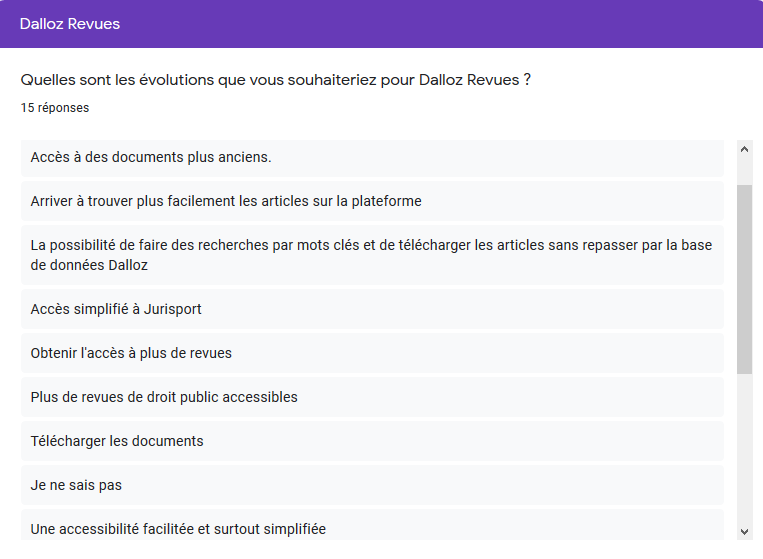Click the 'Accès simplifié à Jurisport' response

(116, 310)
